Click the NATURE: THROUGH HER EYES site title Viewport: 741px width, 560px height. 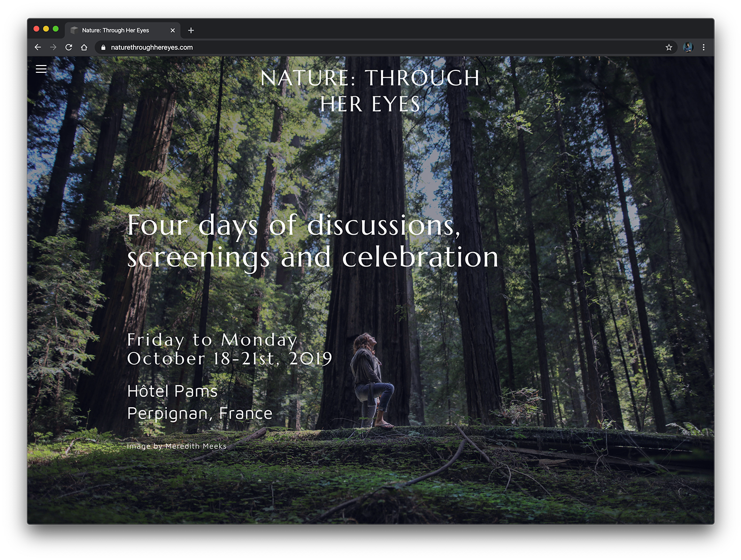click(x=370, y=91)
